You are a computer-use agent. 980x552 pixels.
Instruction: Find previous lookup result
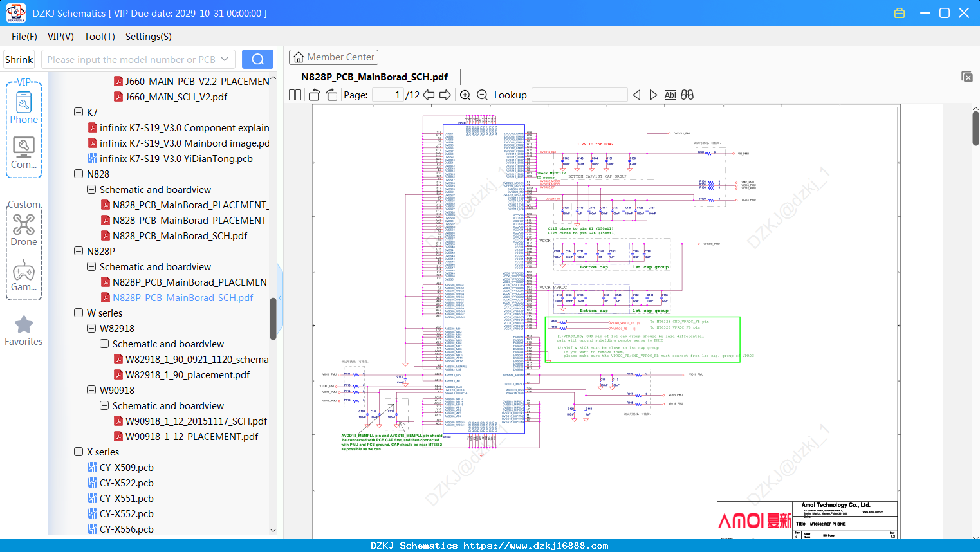[636, 95]
